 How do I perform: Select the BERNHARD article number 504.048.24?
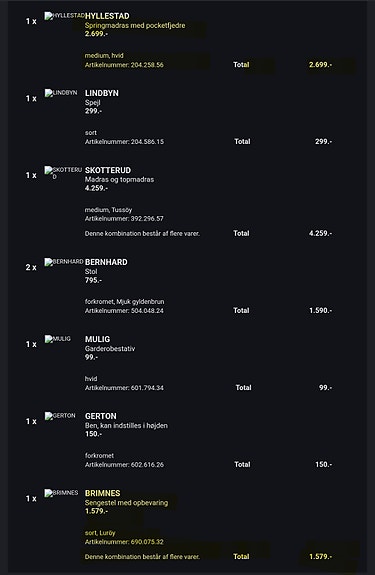[124, 311]
